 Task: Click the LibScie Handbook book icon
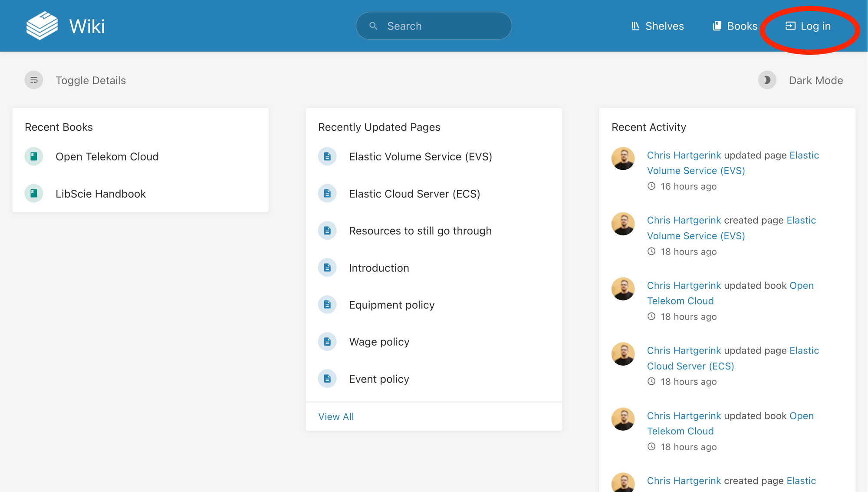tap(34, 194)
